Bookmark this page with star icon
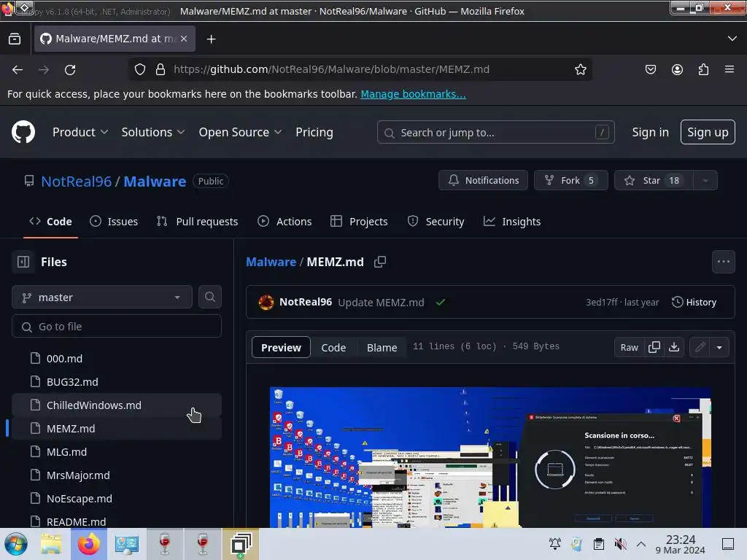 (x=580, y=69)
